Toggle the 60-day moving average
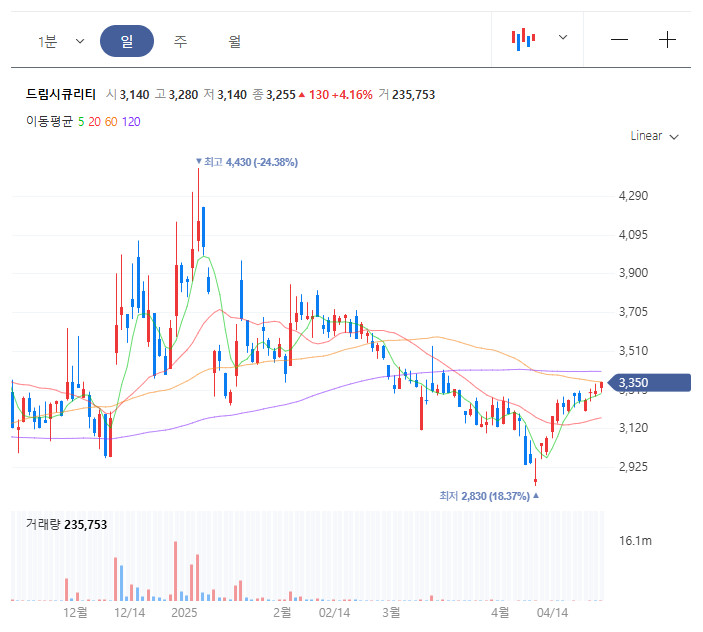Viewport: 703px width, 632px height. click(111, 121)
